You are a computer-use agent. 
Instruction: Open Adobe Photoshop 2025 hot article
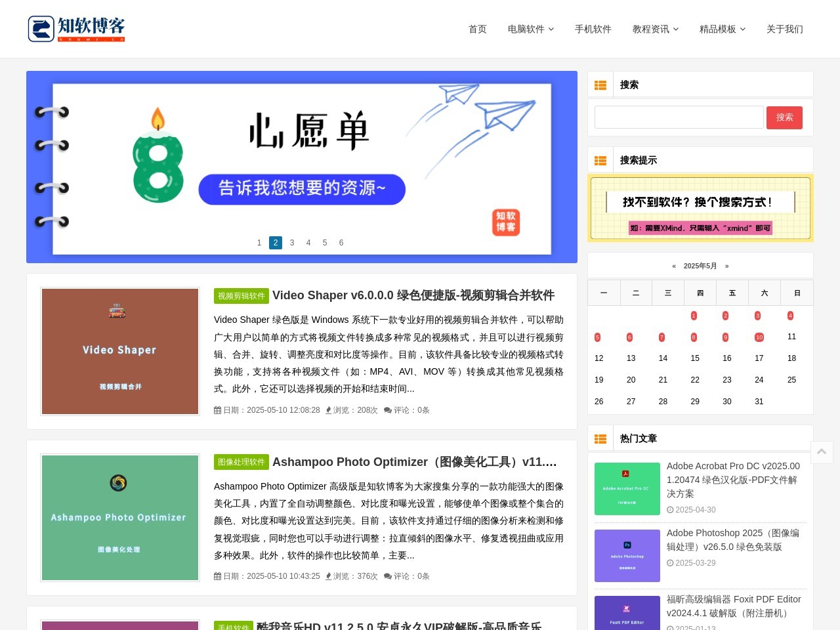point(733,540)
